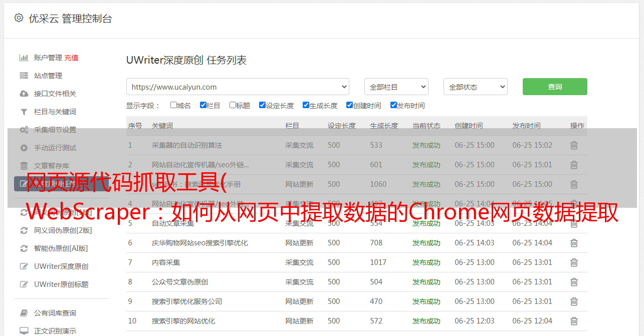Toggle the 创建时间 field checkbox

(x=349, y=105)
